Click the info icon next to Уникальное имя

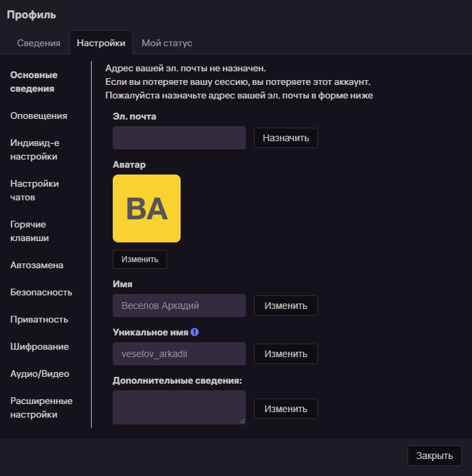(194, 332)
